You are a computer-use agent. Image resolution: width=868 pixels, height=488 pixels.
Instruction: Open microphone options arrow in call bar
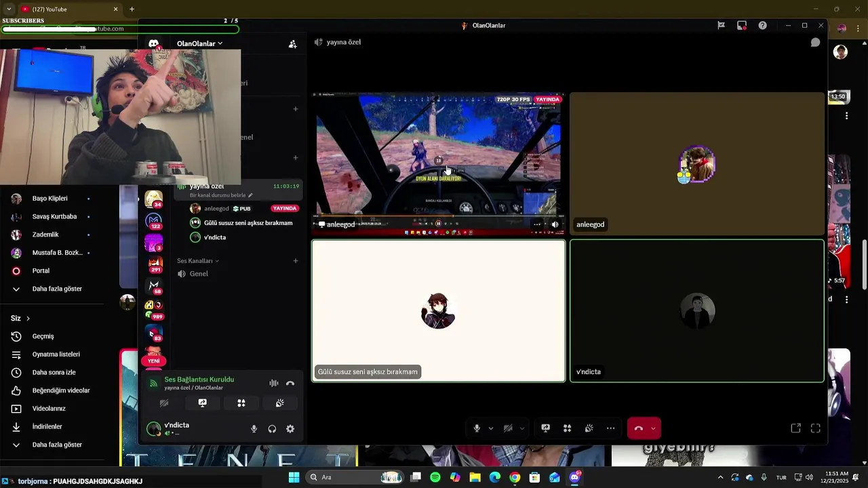pos(490,428)
